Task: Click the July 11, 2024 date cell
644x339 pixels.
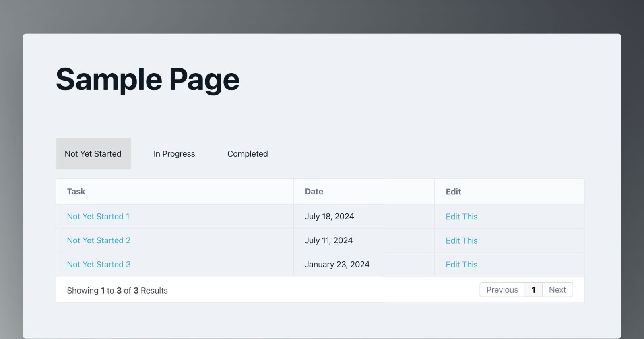Action: [x=328, y=240]
